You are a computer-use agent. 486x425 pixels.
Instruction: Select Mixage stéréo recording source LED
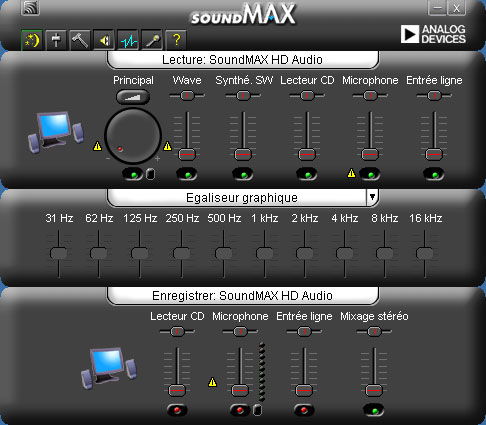pos(374,410)
